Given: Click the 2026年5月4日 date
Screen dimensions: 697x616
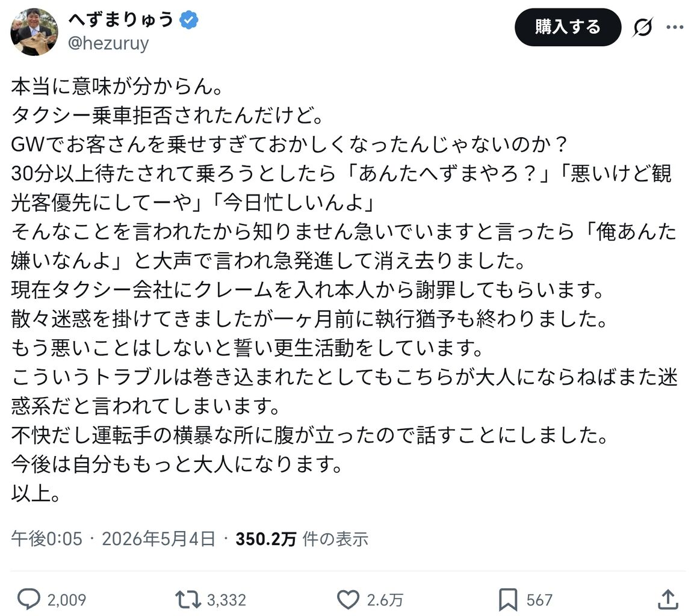Looking at the screenshot, I should click(x=159, y=539).
